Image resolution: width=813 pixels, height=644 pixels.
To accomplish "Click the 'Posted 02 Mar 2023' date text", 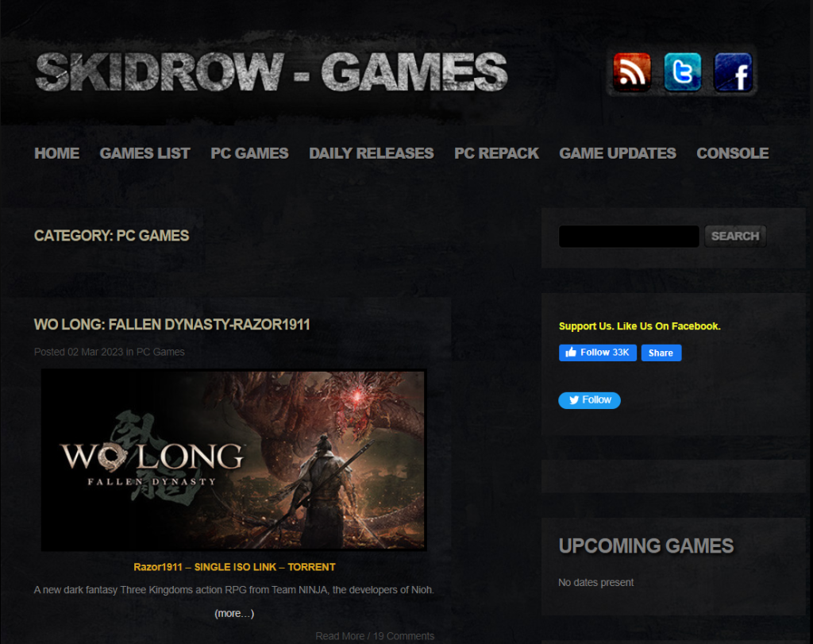I will 79,352.
